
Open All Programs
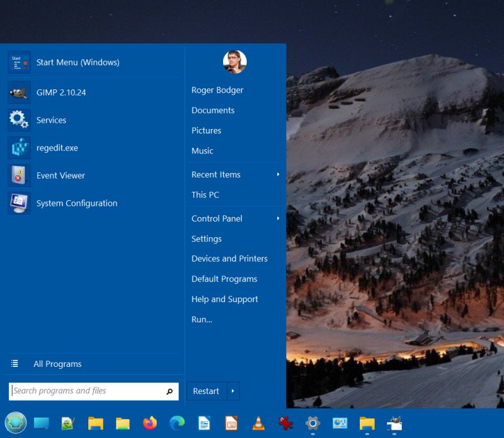coord(57,364)
